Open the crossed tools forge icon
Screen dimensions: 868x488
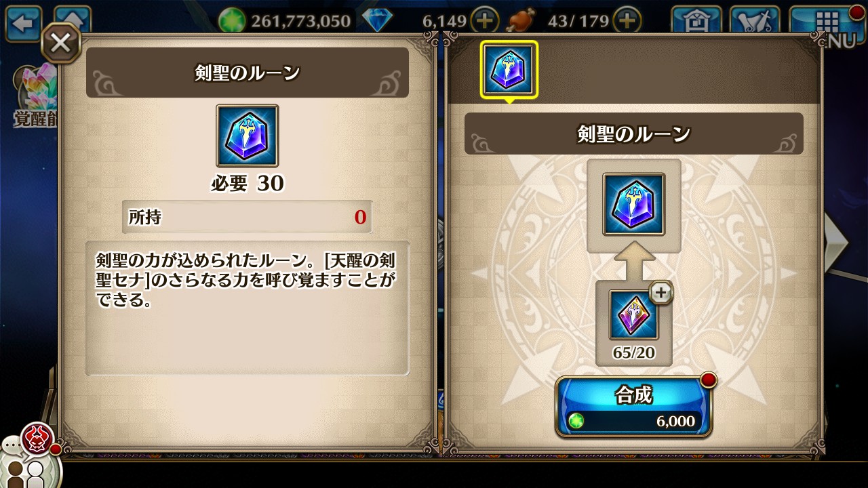755,20
